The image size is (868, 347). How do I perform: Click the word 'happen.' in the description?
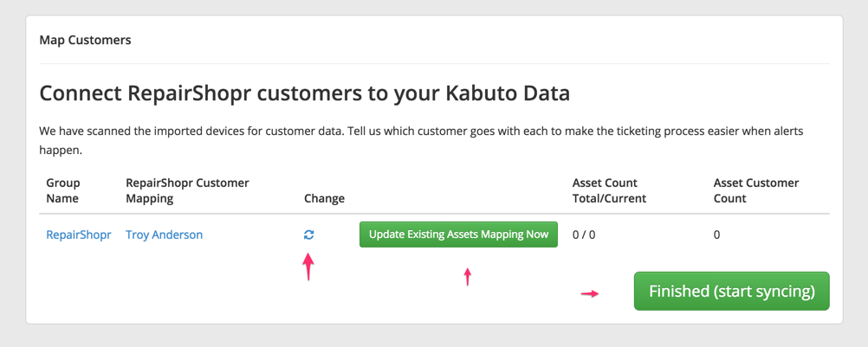pos(61,151)
